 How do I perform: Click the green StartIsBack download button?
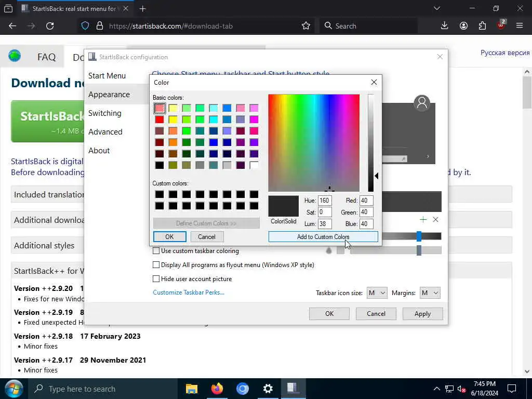pos(48,121)
